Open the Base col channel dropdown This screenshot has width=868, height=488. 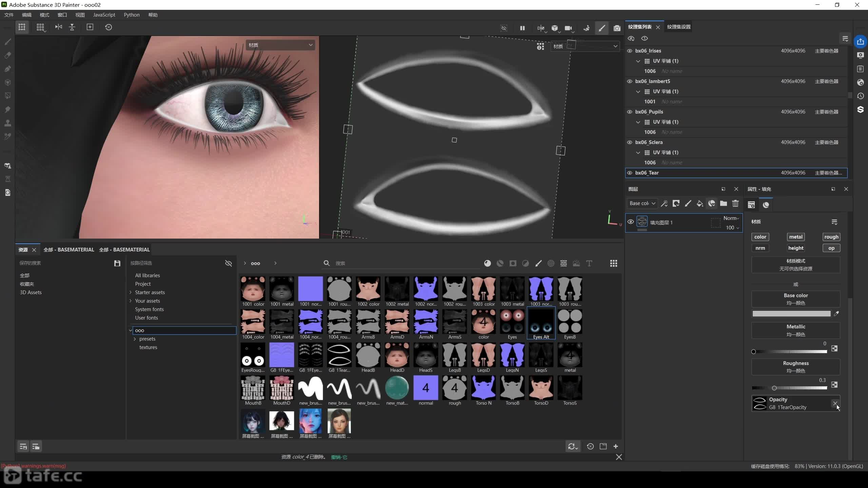click(642, 203)
